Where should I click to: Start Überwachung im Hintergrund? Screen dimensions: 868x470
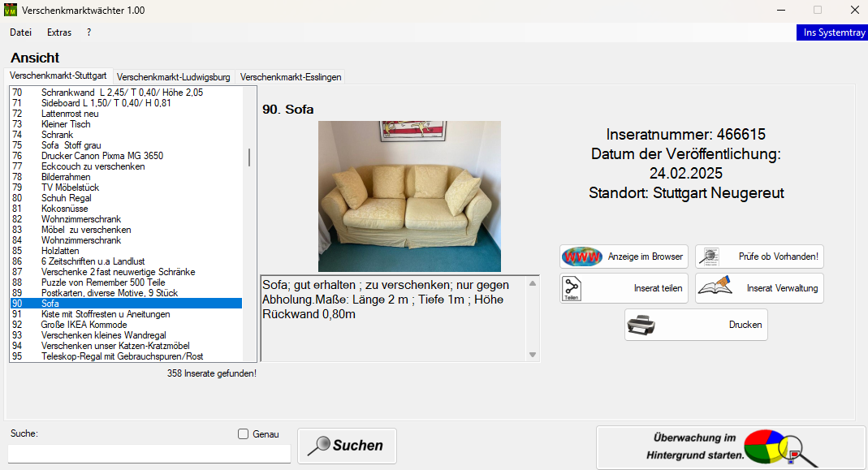click(x=730, y=446)
